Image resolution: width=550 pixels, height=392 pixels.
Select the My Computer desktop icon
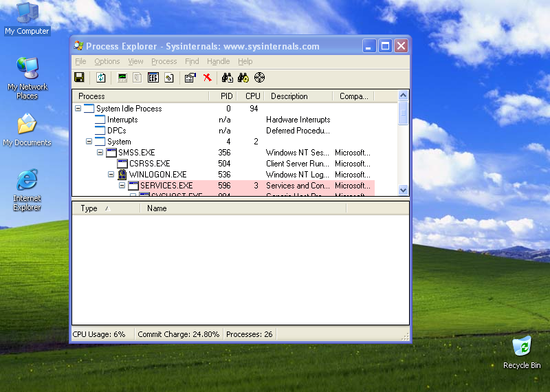27,19
